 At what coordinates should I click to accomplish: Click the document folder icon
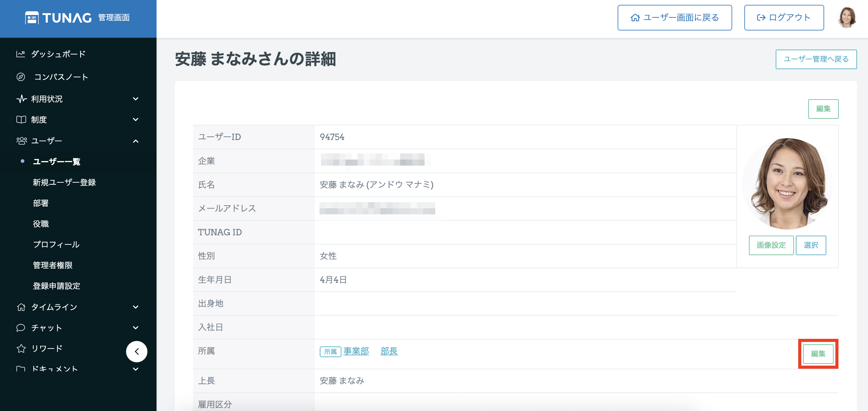pos(20,369)
